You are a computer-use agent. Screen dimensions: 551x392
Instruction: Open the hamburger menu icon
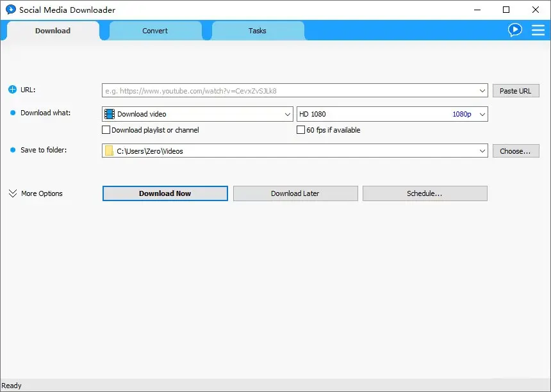pos(538,30)
